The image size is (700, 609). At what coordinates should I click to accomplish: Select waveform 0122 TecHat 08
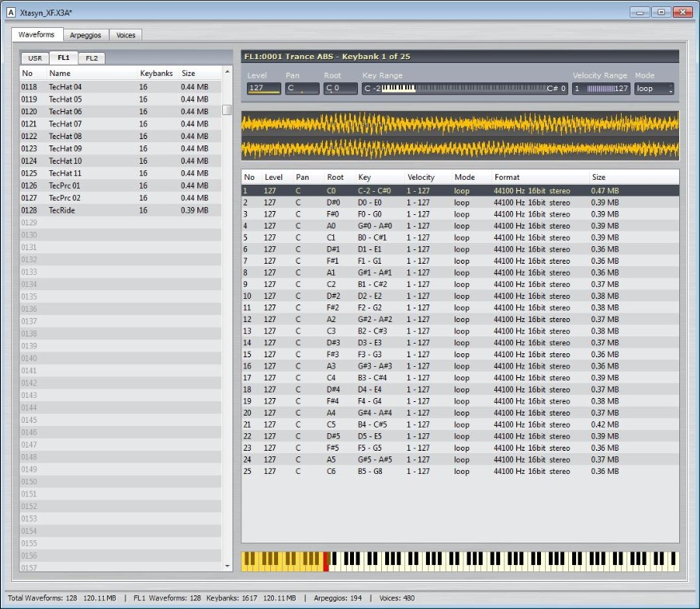point(121,136)
